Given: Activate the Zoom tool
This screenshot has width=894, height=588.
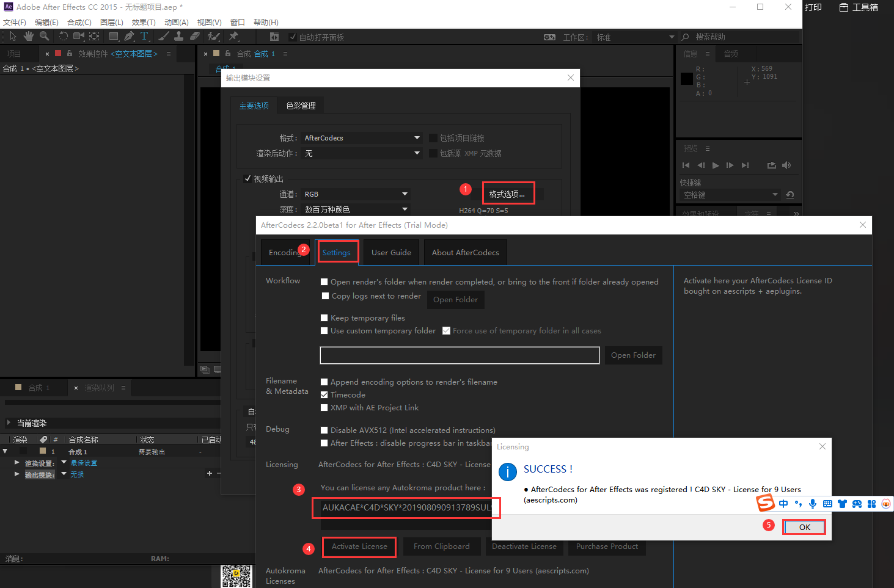Looking at the screenshot, I should coord(43,36).
